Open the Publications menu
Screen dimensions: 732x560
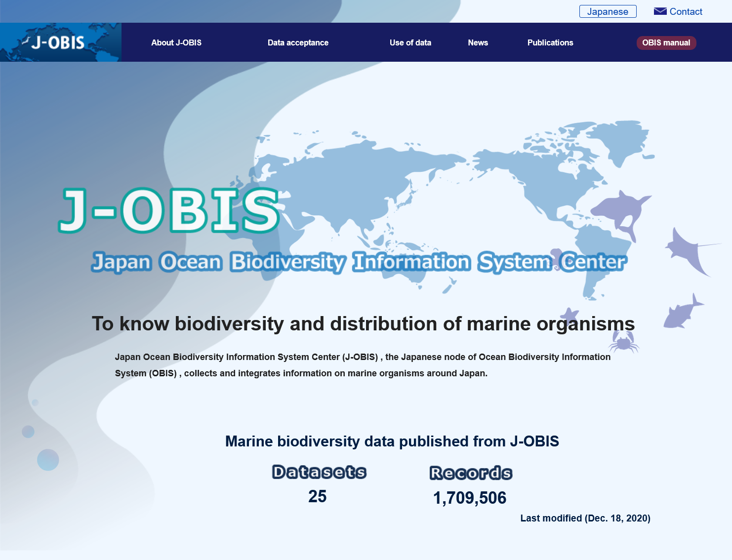point(550,42)
